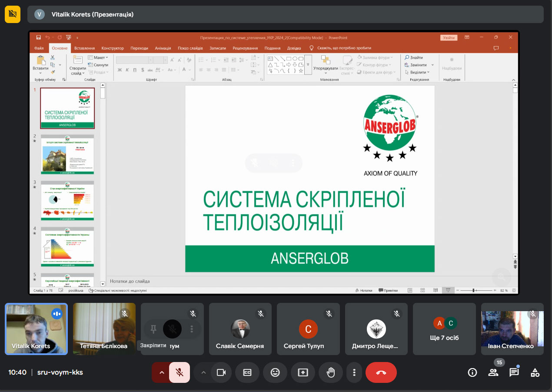Collapse the ribbon with up chevron
Screen dimensions: 552x392
tap(513, 80)
